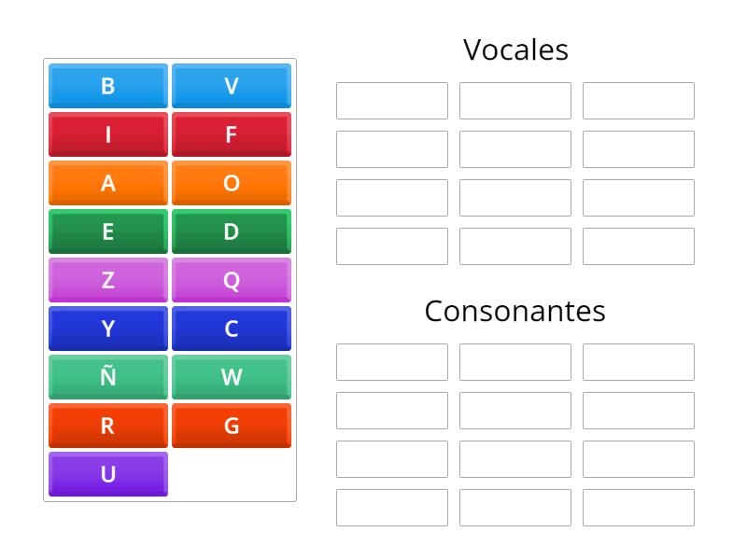Click the letter R tile
This screenshot has height=560, width=747.
coord(107,426)
